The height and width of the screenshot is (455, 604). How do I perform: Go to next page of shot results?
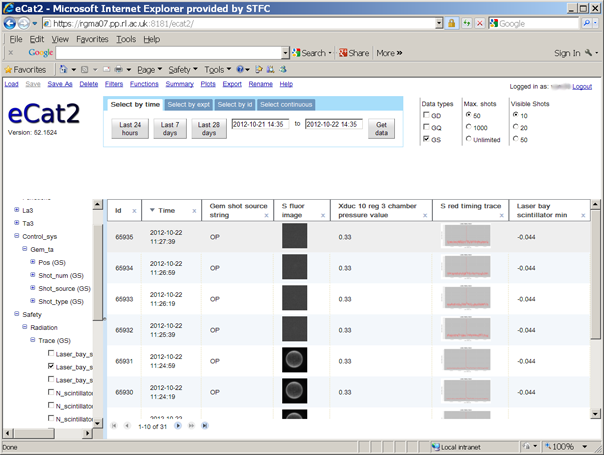coord(178,426)
